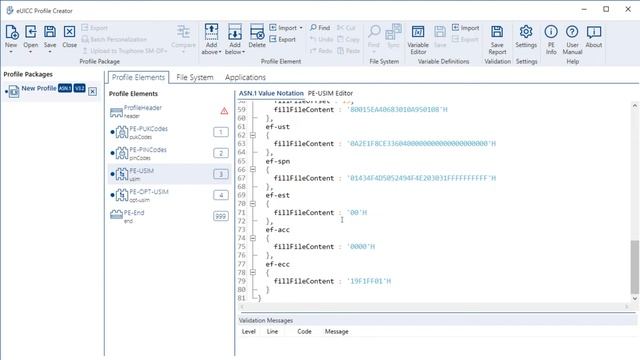Click order number 999 badge of PE-End
Viewport: 640px width, 360px height.
point(221,216)
